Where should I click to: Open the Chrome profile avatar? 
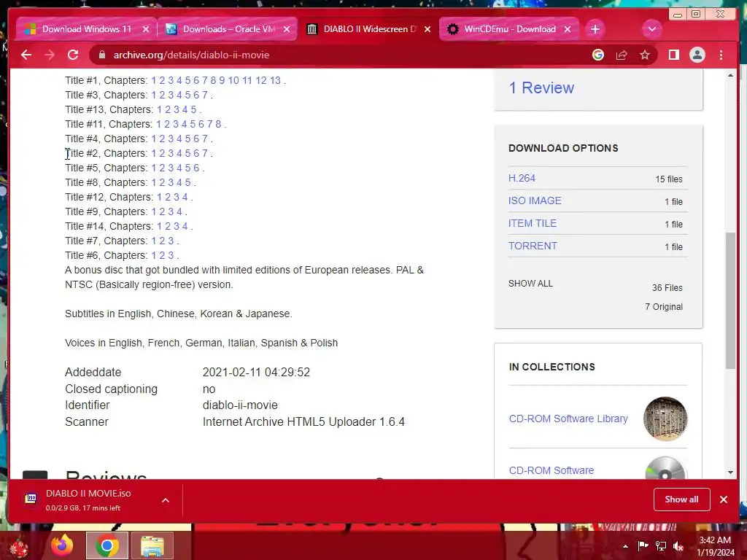[697, 55]
